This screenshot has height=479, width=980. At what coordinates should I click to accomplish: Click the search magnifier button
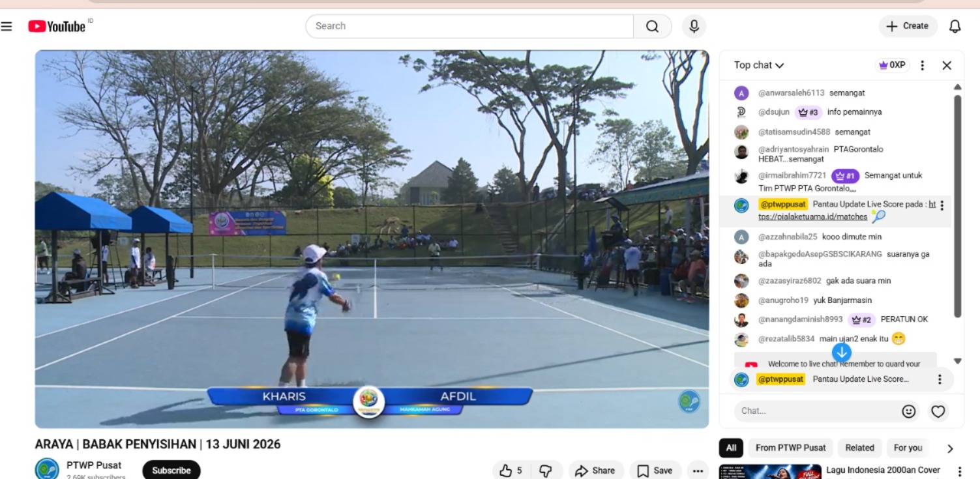[x=652, y=26]
